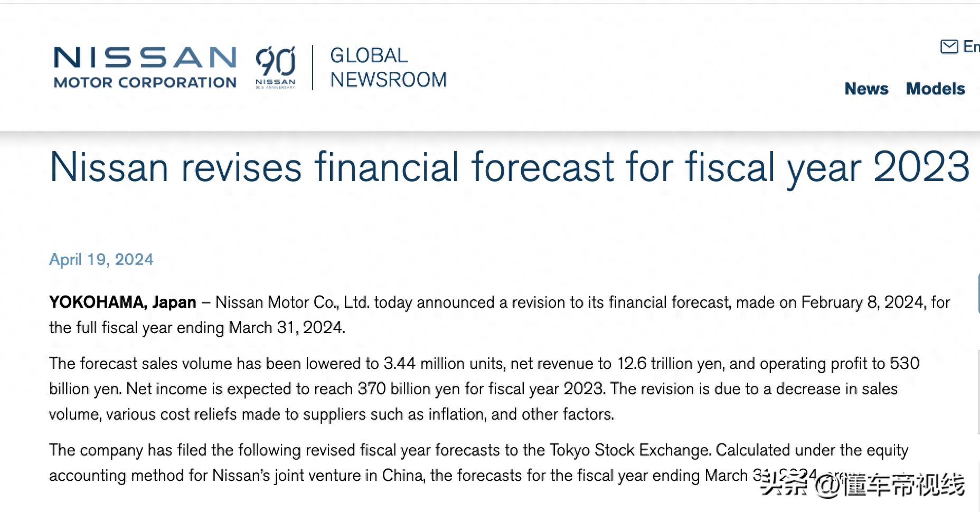
Task: Click the word NEWSROOM in the header
Action: [x=388, y=80]
